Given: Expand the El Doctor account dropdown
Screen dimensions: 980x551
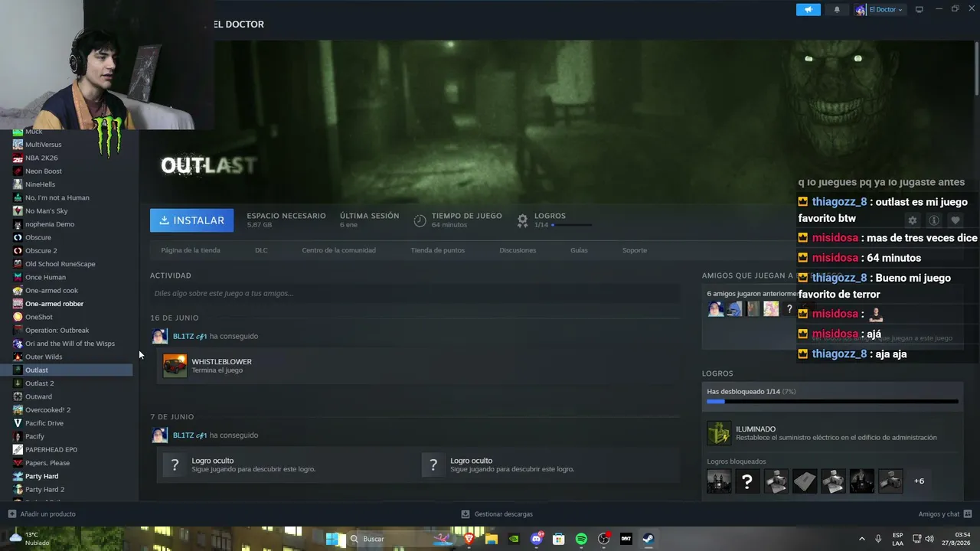Looking at the screenshot, I should [880, 10].
